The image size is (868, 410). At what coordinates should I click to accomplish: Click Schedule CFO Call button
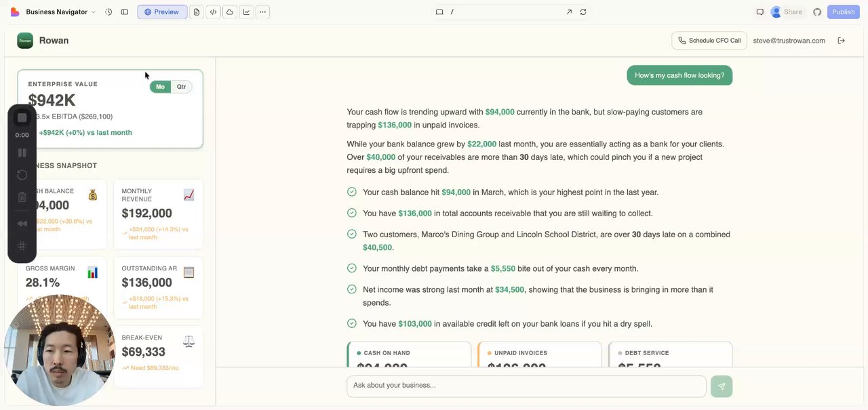[x=709, y=41]
